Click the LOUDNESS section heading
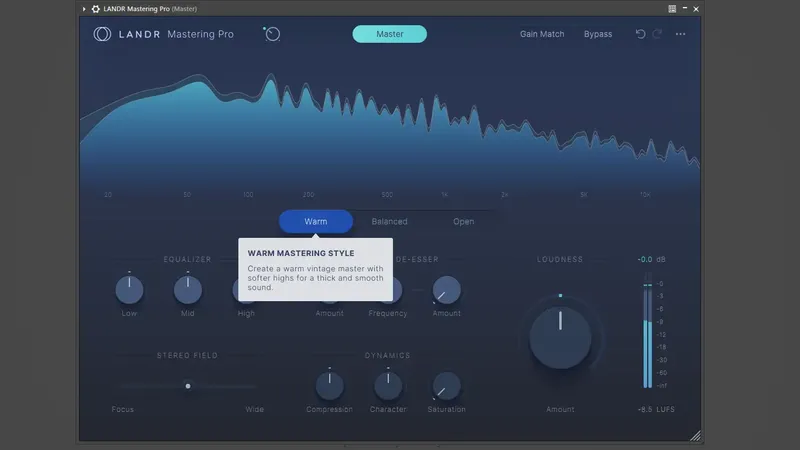 pos(560,259)
